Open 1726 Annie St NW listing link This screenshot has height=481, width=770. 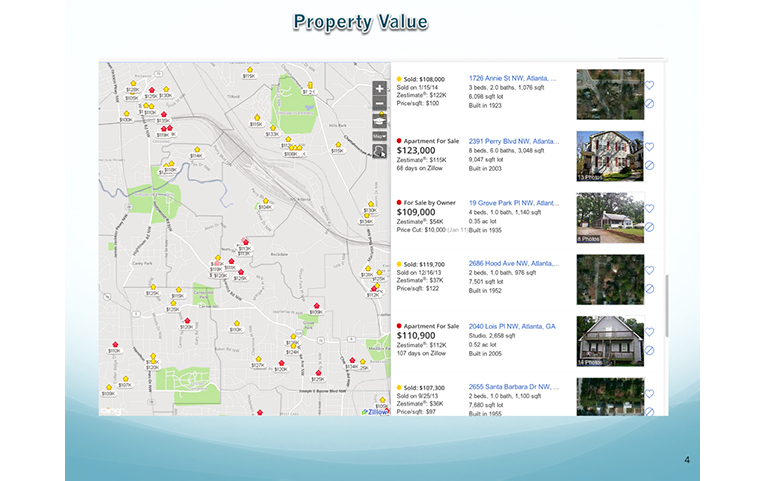[x=513, y=78]
